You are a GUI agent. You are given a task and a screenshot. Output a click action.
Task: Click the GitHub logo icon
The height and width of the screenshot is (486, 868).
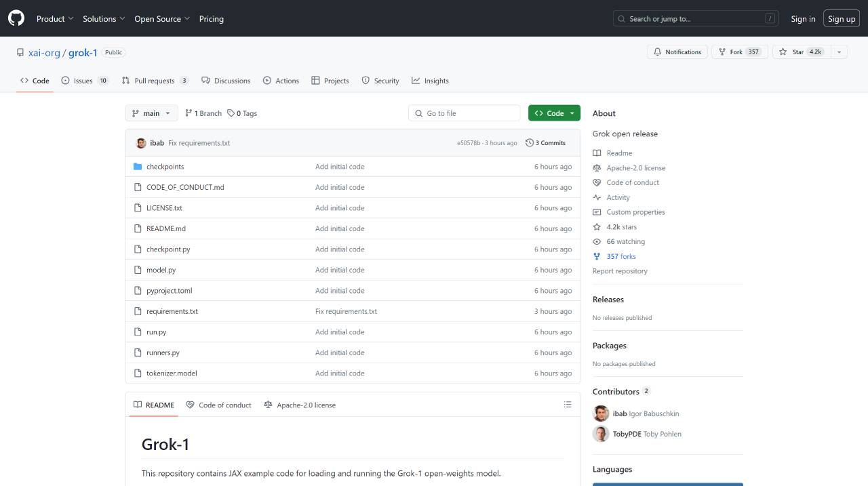coord(16,18)
